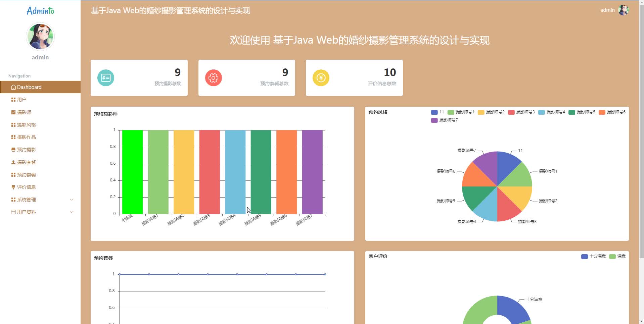Screen dimensions: 644x324
Task: Click the 评价信息 sidebar icon
Action: click(x=13, y=187)
